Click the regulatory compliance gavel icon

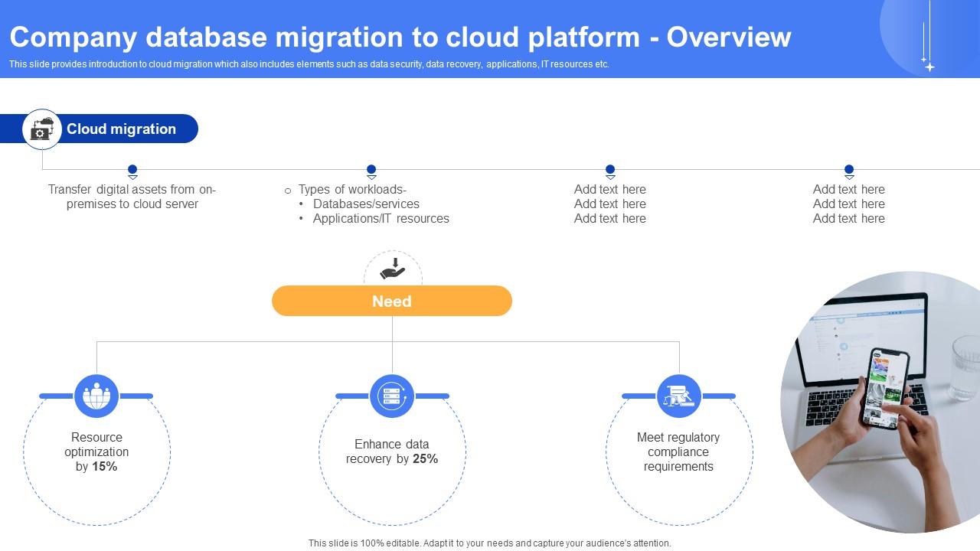coord(679,396)
